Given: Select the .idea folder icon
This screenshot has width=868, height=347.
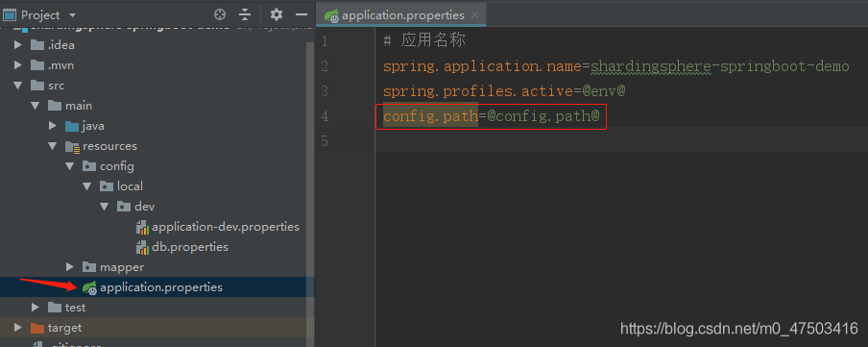Looking at the screenshot, I should coord(37,45).
